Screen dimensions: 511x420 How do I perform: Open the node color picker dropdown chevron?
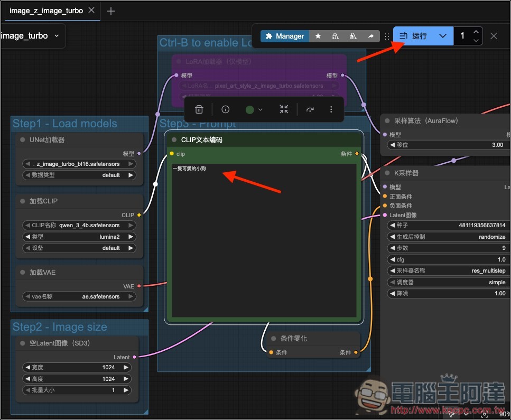pyautogui.click(x=261, y=110)
